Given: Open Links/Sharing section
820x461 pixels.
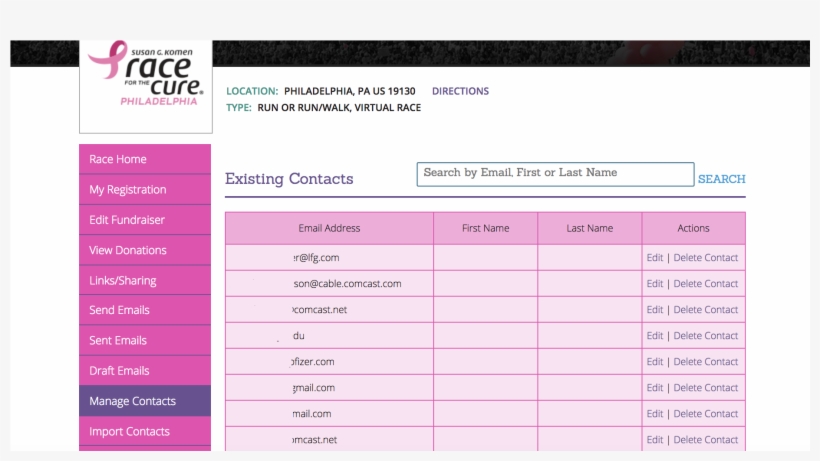Looking at the screenshot, I should click(x=145, y=280).
